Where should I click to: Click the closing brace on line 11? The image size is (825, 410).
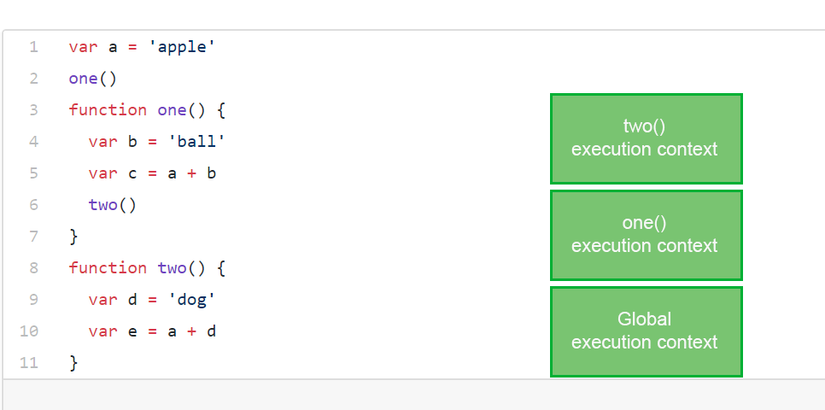point(73,362)
